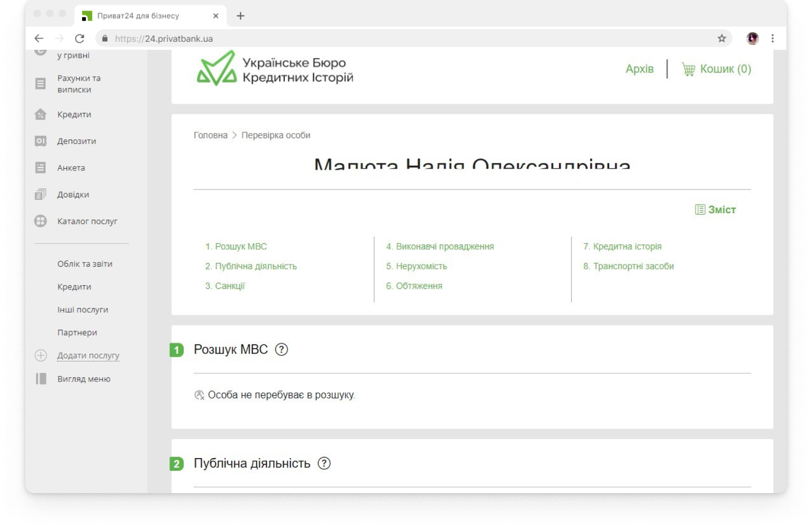Jump to 7. Кредитна історія section
Image resolution: width=812 pixels, height=528 pixels.
[x=622, y=247]
